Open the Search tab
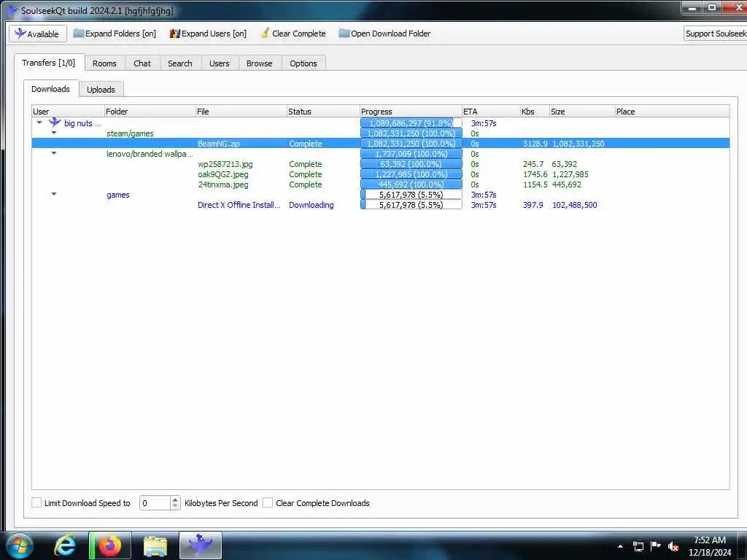The image size is (747, 560). coord(180,63)
